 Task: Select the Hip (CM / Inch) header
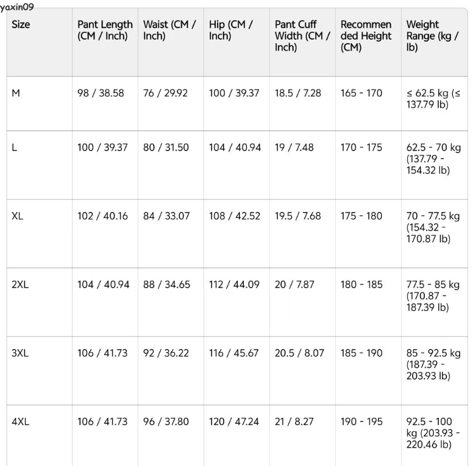tap(231, 30)
